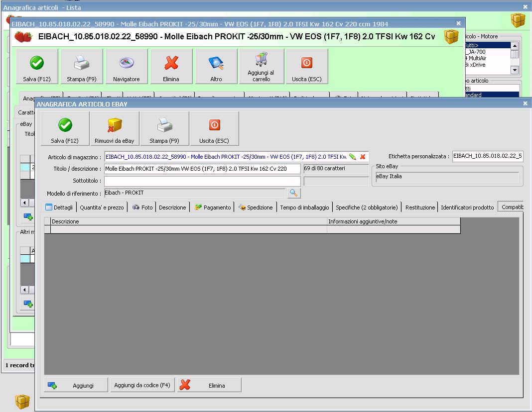532x412 pixels.
Task: Click the Modello di riferimento field
Action: coord(195,193)
